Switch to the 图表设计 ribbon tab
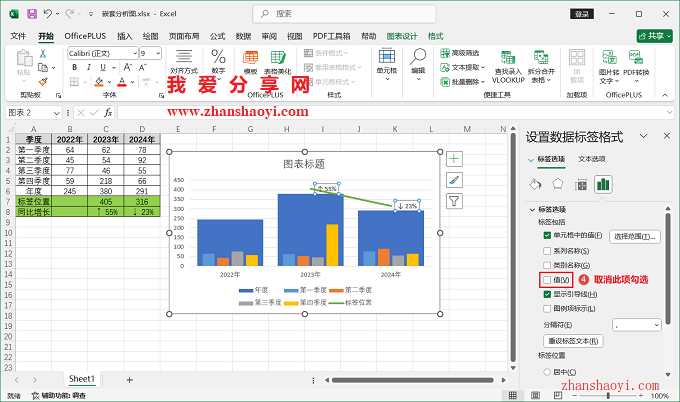Viewport: 680px width, 402px height. [x=402, y=36]
